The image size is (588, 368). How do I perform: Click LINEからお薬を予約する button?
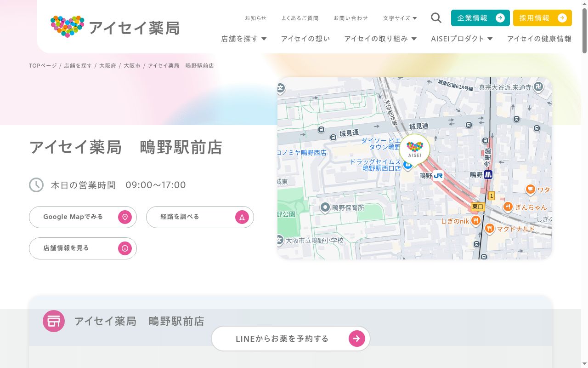[x=291, y=339]
